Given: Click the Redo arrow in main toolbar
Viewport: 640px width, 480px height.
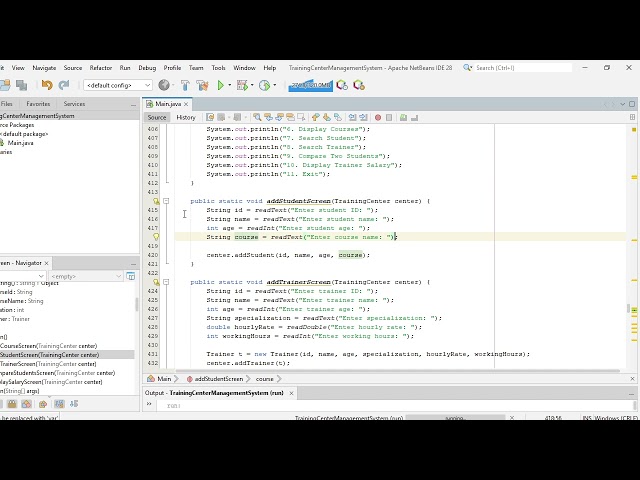Looking at the screenshot, I should coord(64,85).
